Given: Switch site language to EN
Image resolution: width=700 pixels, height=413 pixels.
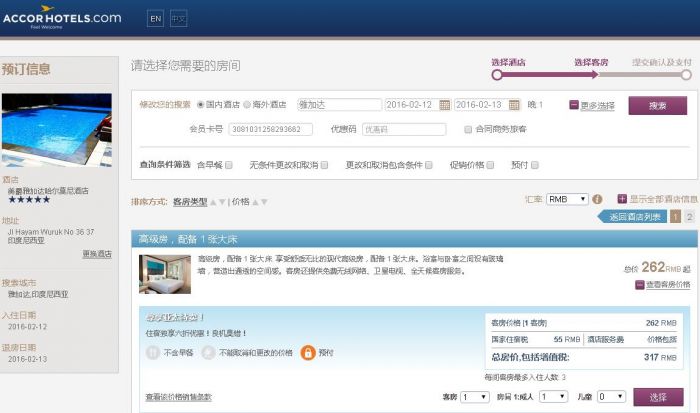Looking at the screenshot, I should point(155,19).
